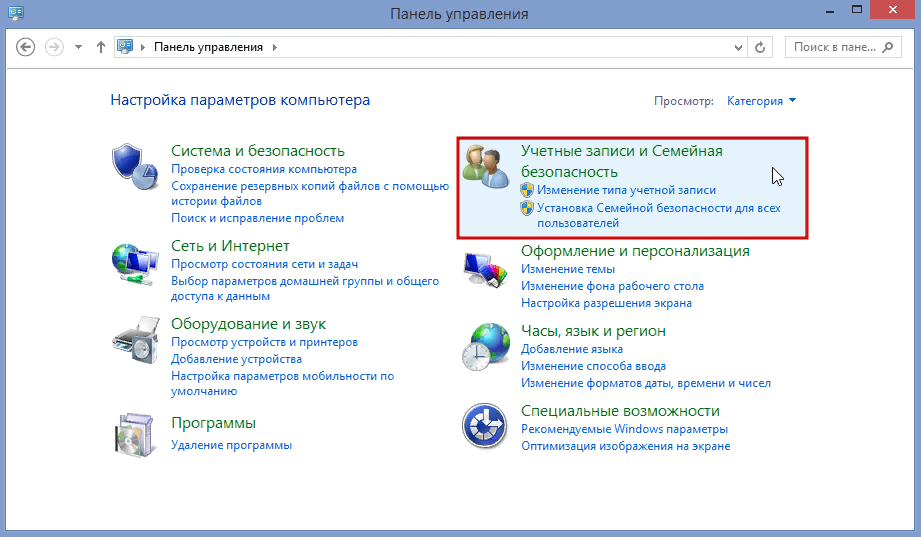The height and width of the screenshot is (537, 921).
Task: Open Добавление устройства link
Action: pos(236,359)
